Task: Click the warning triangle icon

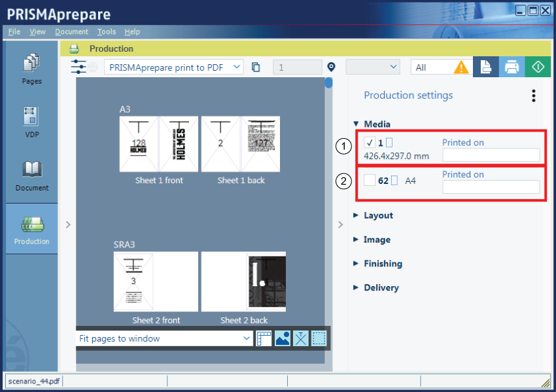Action: pos(462,67)
